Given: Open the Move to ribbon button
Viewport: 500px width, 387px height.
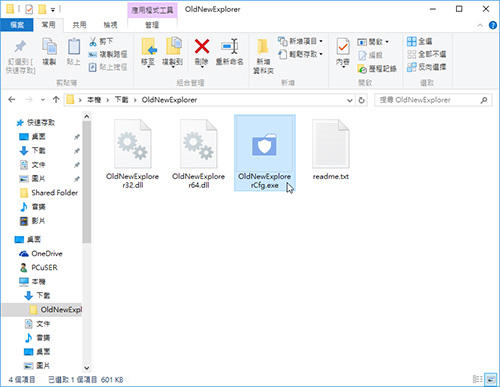Looking at the screenshot, I should (148, 53).
